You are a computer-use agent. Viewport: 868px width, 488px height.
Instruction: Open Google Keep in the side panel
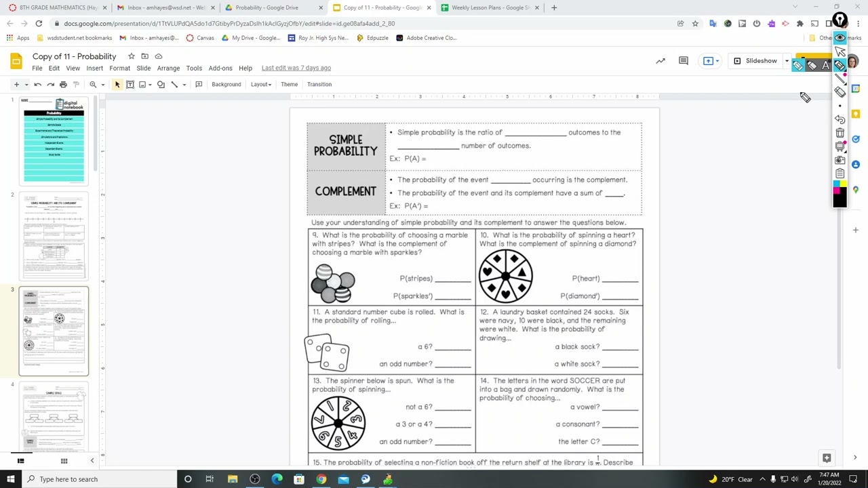pyautogui.click(x=856, y=114)
